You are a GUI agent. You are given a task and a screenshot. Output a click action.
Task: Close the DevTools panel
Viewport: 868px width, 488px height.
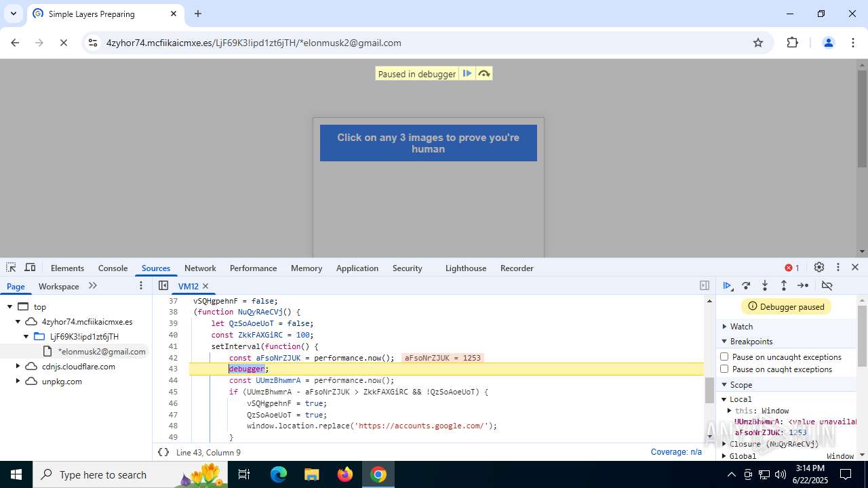tap(855, 268)
